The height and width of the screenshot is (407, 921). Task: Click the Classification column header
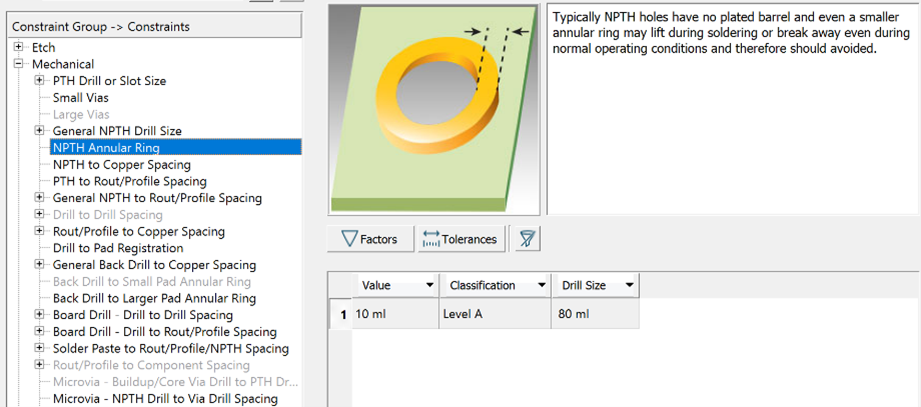[x=495, y=285]
